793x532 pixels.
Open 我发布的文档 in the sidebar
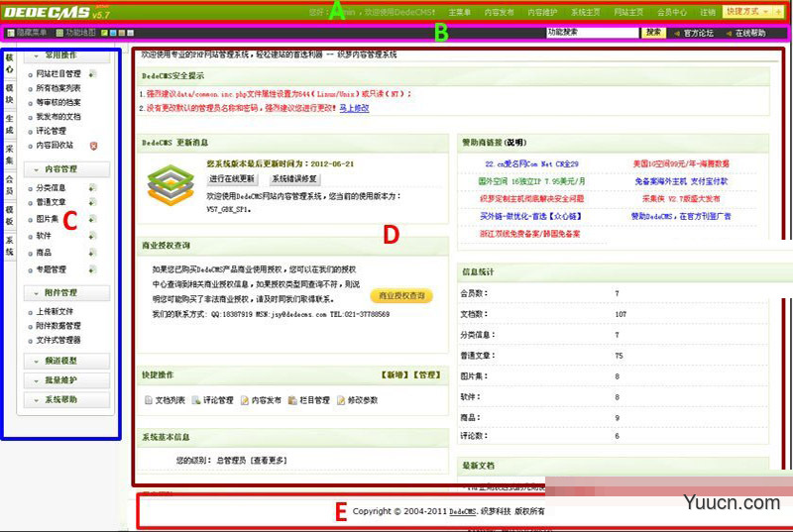pos(58,117)
